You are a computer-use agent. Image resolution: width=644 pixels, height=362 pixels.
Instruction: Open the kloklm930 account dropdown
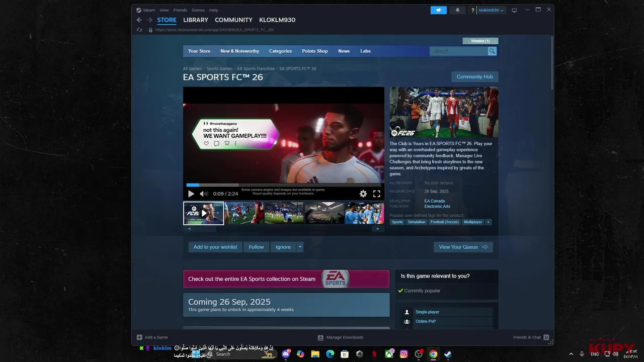click(491, 10)
